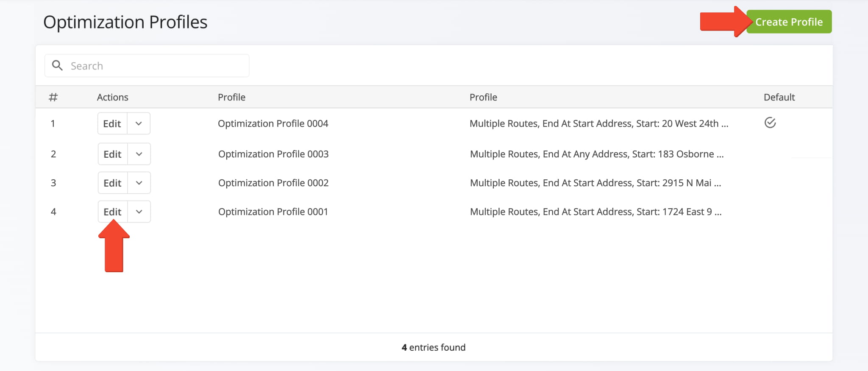Click description starting at 1724 East 9
The image size is (868, 371).
(x=595, y=212)
